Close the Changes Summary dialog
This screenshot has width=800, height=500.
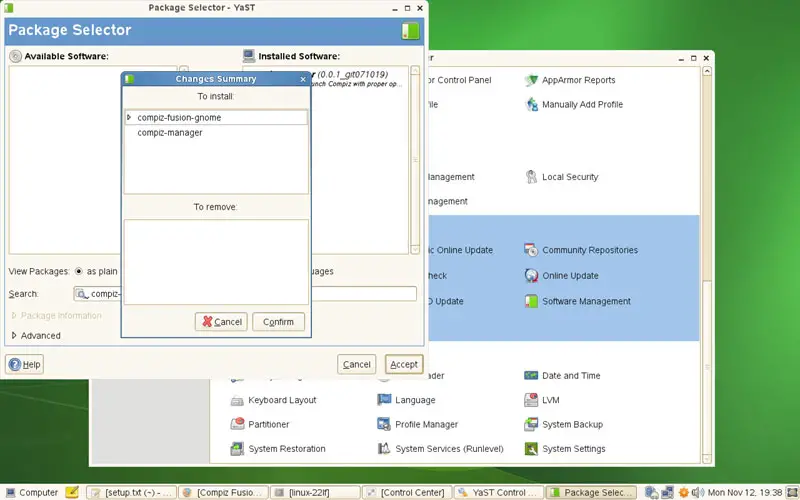(303, 79)
